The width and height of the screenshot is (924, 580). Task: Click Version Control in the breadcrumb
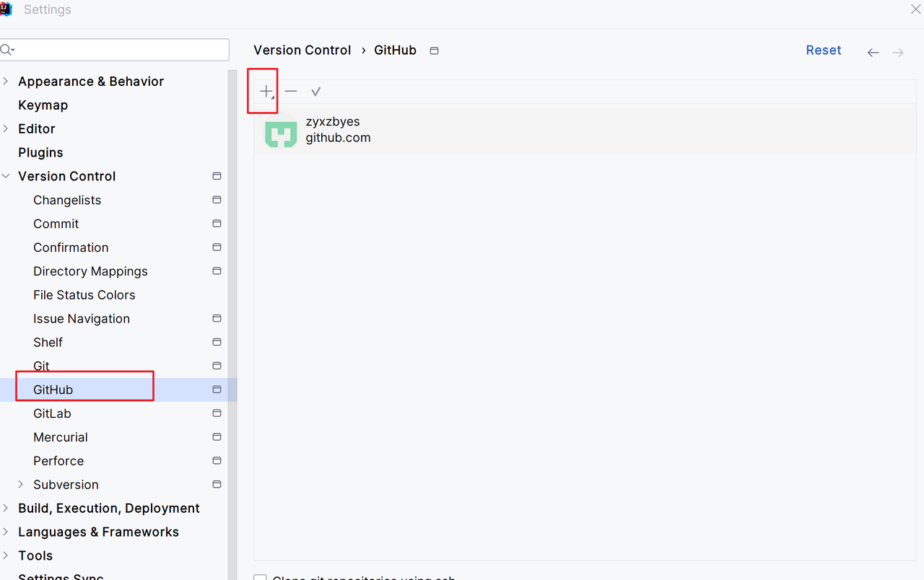click(302, 50)
